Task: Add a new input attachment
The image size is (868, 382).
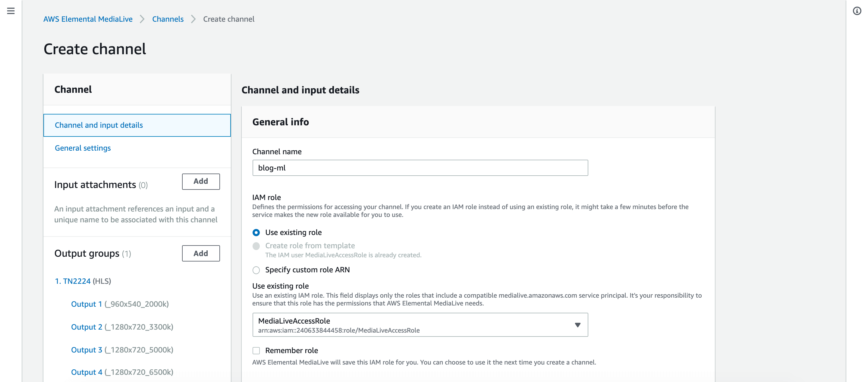Action: click(201, 181)
